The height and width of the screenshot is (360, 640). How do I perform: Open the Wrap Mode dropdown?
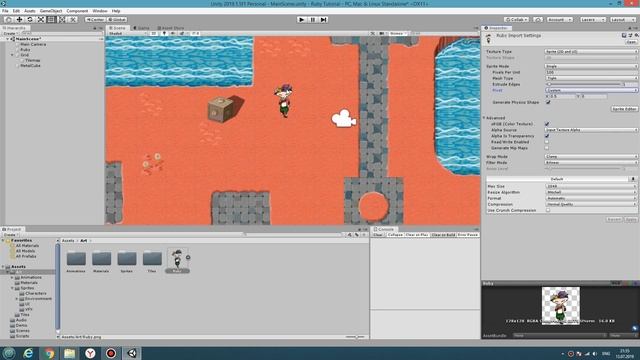pyautogui.click(x=591, y=156)
